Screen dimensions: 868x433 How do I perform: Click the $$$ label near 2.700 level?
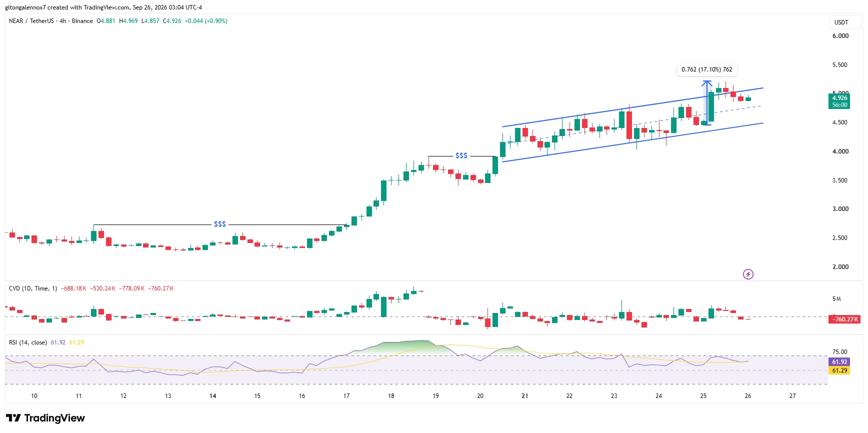click(220, 224)
